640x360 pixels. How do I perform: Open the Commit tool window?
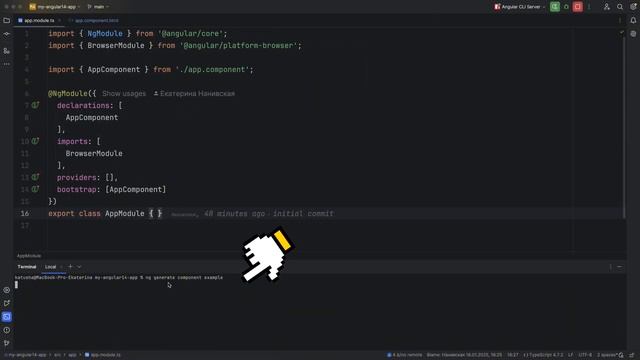7,35
